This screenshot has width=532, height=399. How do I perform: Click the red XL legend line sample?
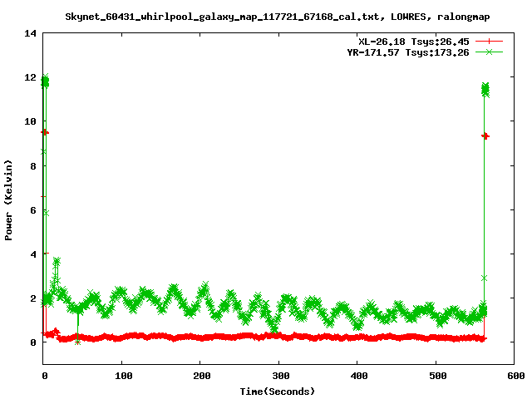(489, 42)
